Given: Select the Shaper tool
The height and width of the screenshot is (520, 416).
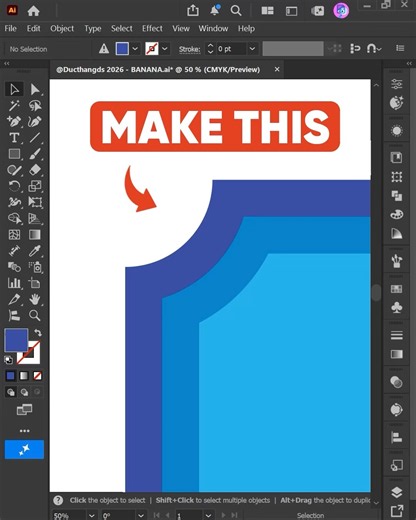Looking at the screenshot, I should (14, 170).
